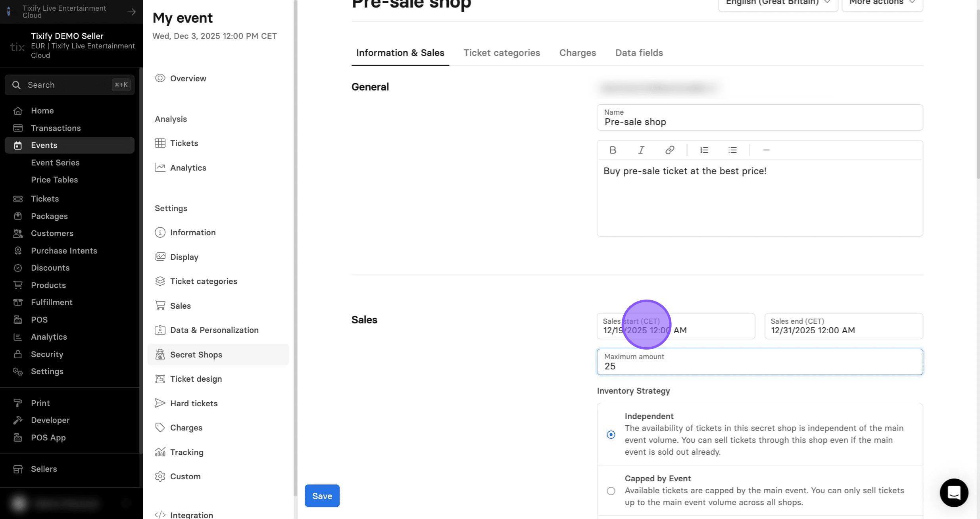Screen dimensions: 980x519
Task: Click into the description text area
Action: tap(760, 198)
